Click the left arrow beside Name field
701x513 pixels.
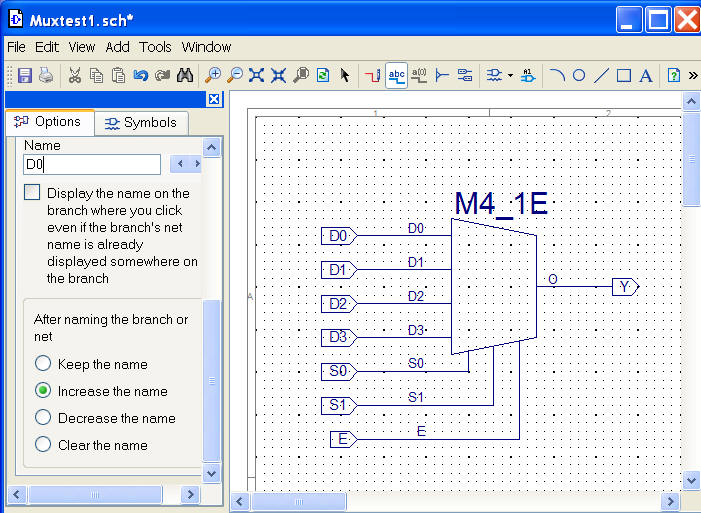tap(180, 164)
